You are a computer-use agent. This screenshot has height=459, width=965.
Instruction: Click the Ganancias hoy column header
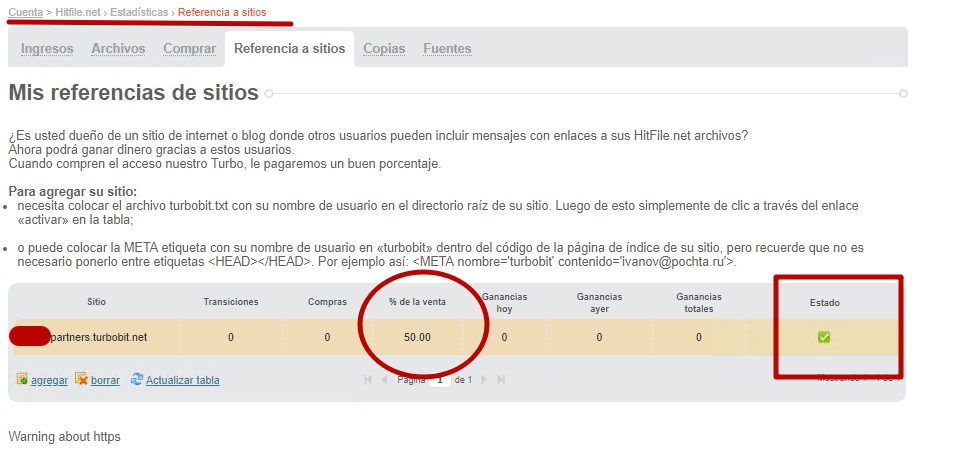(x=504, y=302)
